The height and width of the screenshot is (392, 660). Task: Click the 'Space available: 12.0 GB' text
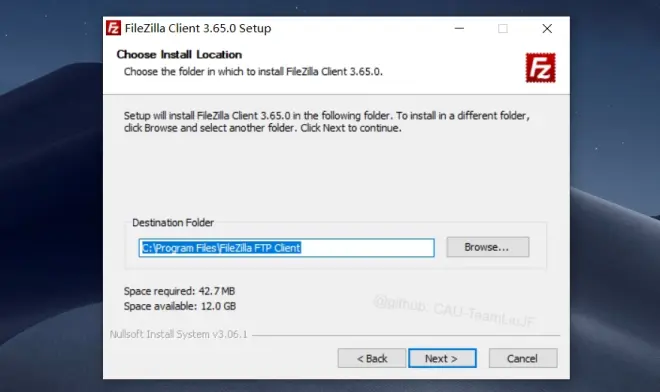pyautogui.click(x=180, y=306)
